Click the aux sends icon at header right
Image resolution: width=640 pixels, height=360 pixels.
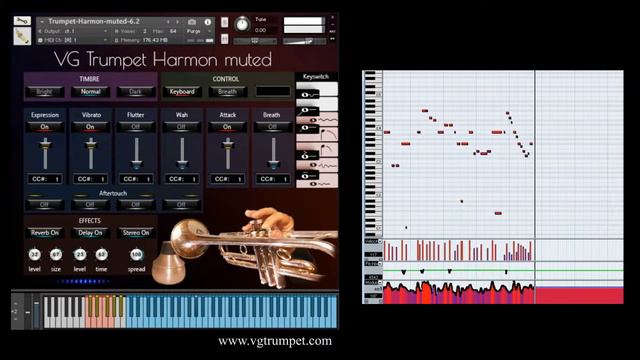tap(332, 38)
